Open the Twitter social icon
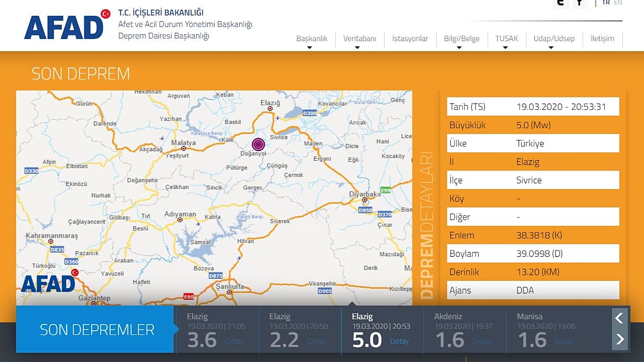 coord(561,3)
